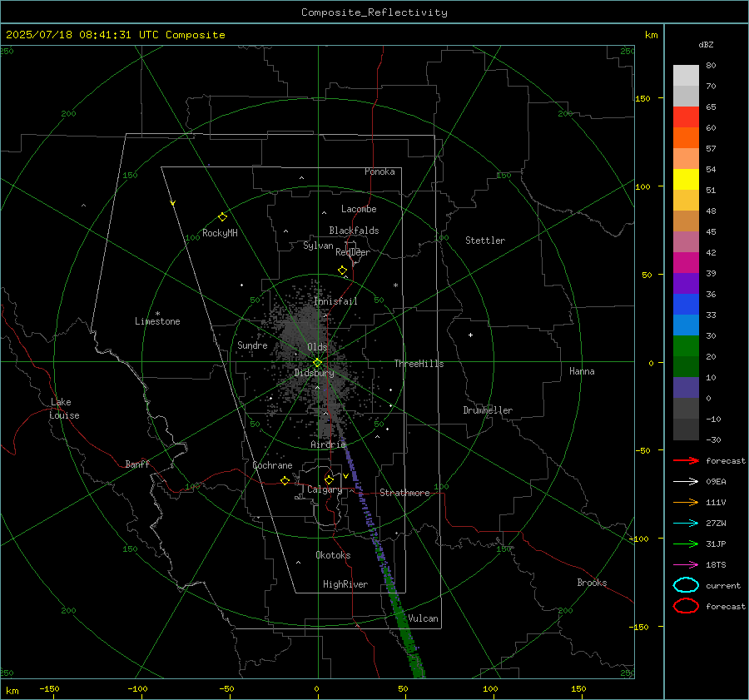Click the Didsbury label on the map
The width and height of the screenshot is (749, 700).
pos(314,373)
